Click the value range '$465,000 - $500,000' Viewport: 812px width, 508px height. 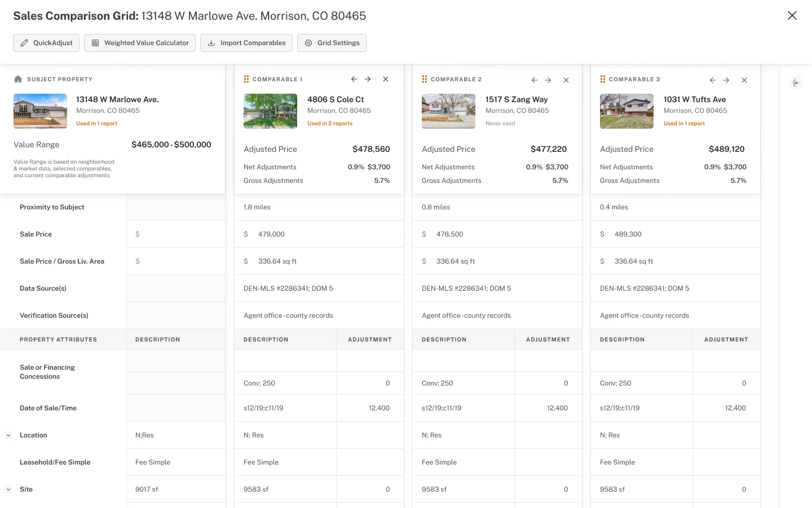point(171,144)
